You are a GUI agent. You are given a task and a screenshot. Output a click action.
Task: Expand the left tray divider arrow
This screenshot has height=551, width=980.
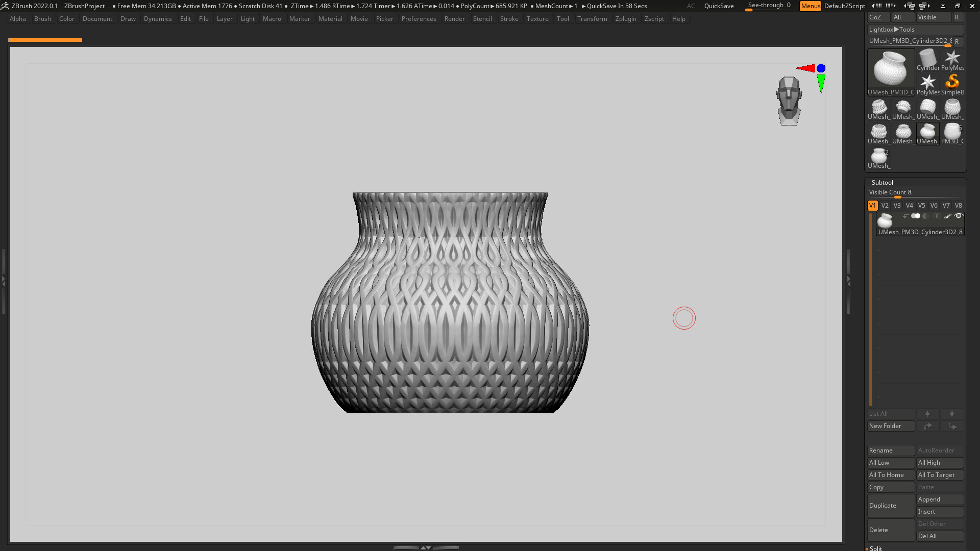pos(4,281)
